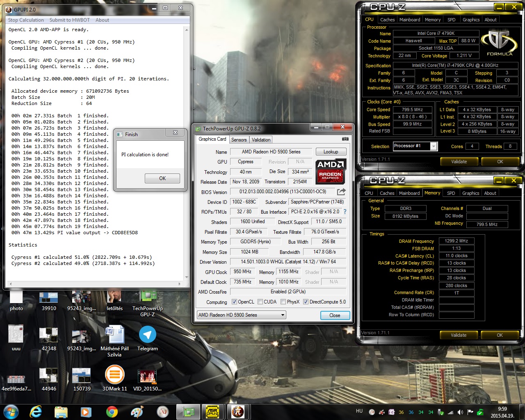Click the BIOS Version value field

[x=283, y=192]
